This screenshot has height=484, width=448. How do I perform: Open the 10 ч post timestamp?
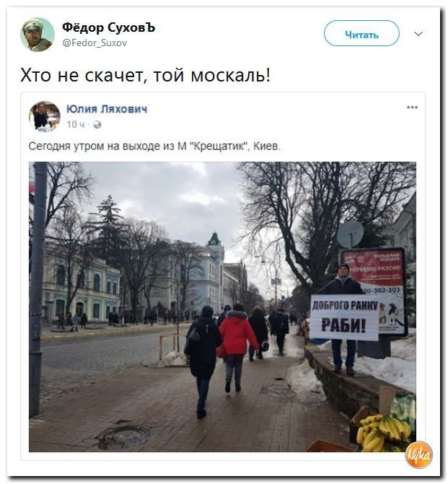(x=75, y=124)
